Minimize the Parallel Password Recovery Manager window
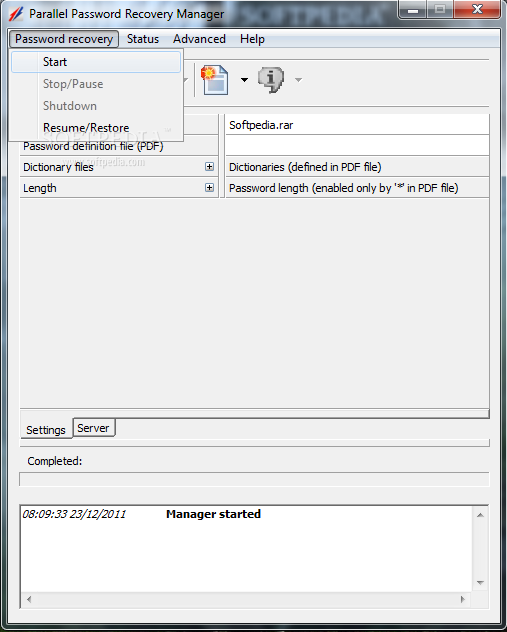 (412, 10)
